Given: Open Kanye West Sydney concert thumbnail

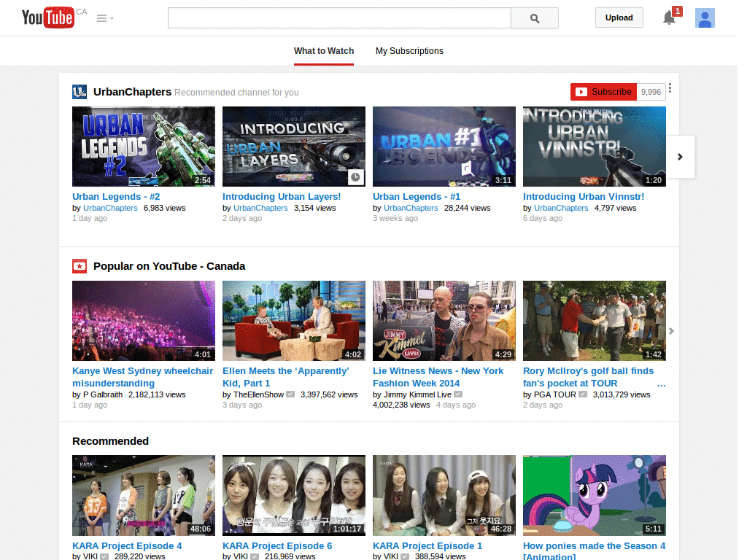Looking at the screenshot, I should [x=144, y=321].
